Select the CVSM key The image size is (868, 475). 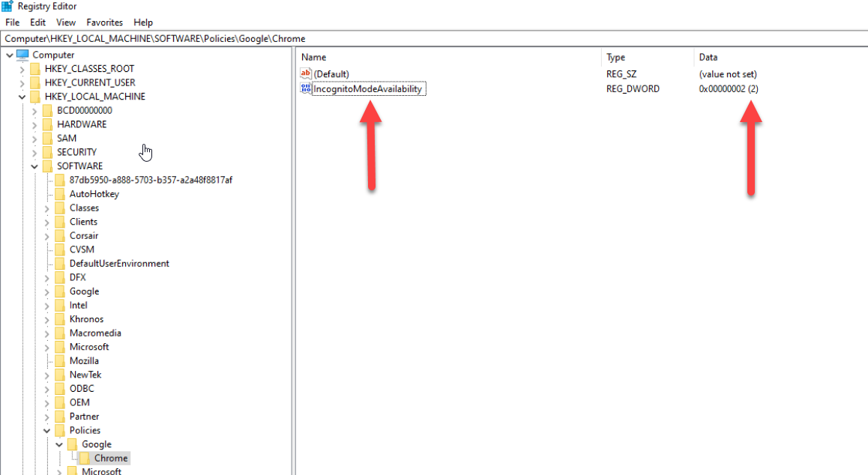(x=82, y=249)
